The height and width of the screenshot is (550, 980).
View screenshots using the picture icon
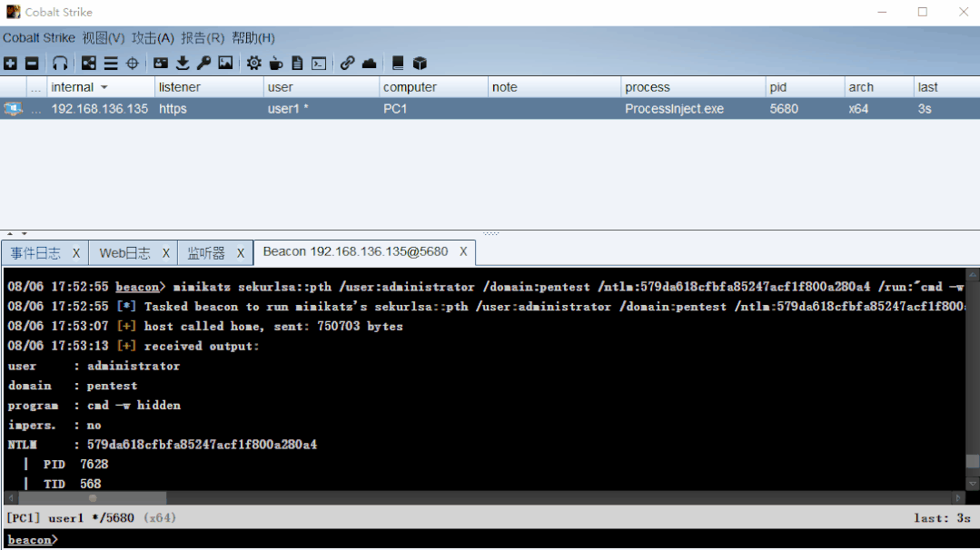pos(225,63)
